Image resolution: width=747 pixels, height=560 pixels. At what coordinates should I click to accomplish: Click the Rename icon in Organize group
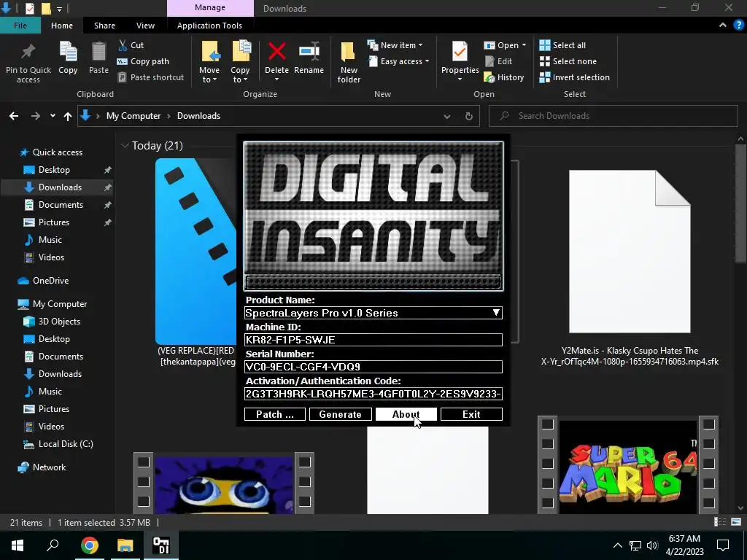[309, 52]
